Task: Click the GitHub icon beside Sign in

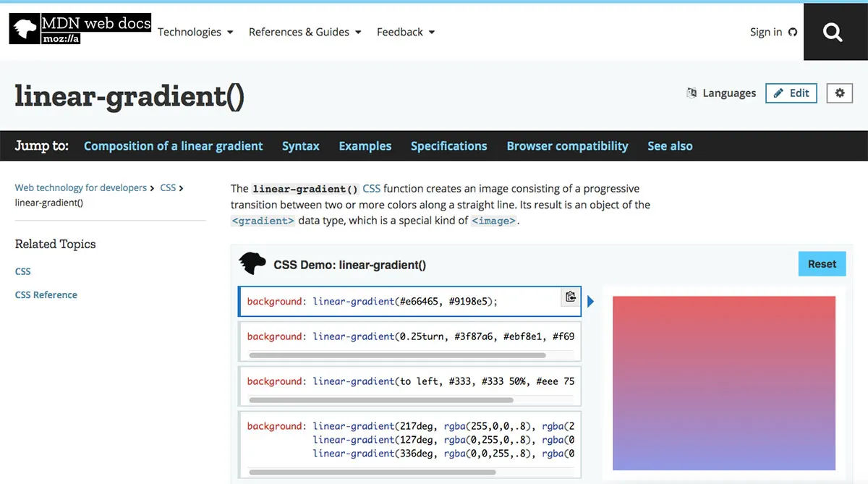Action: 793,32
